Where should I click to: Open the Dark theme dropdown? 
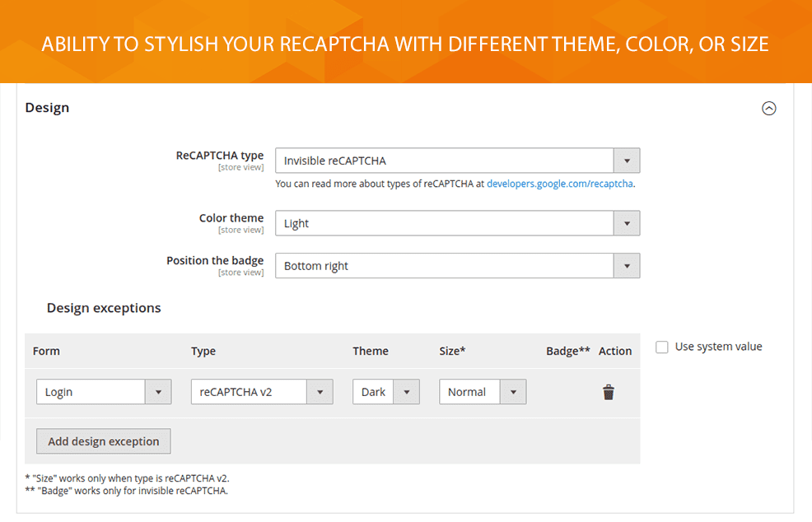pyautogui.click(x=385, y=392)
